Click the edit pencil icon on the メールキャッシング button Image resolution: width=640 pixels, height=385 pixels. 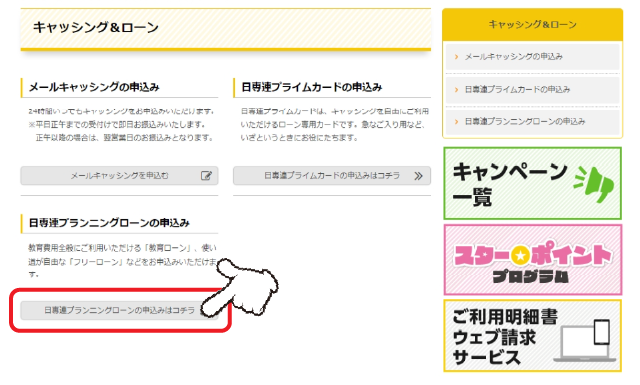pos(206,176)
